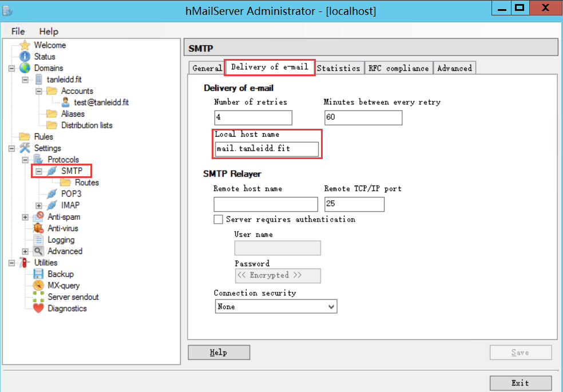The height and width of the screenshot is (392, 563).
Task: Click the tanleidd.fit domain server icon
Action: 38,80
